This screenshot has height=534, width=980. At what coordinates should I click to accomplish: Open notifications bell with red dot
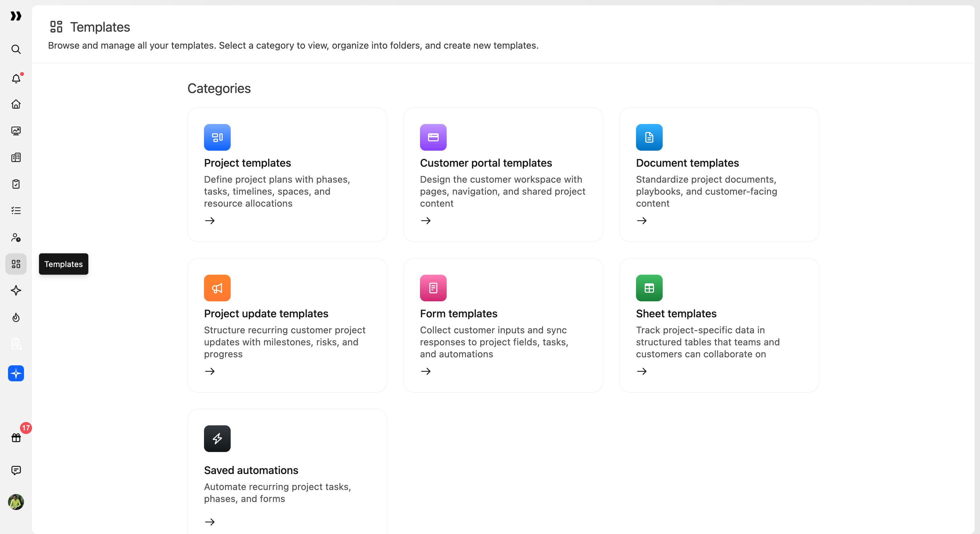[x=16, y=78]
